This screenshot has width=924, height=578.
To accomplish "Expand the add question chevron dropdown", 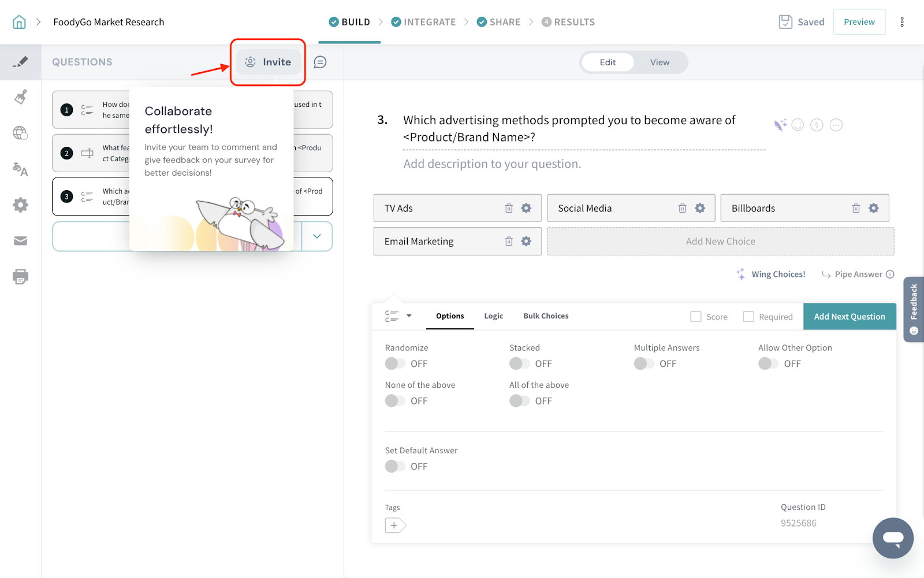I will (x=317, y=236).
